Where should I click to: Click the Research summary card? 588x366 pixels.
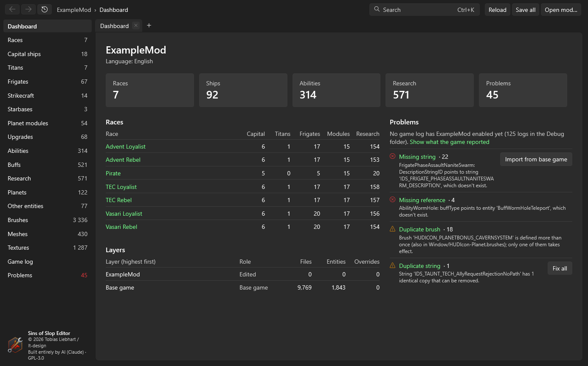[x=430, y=90]
